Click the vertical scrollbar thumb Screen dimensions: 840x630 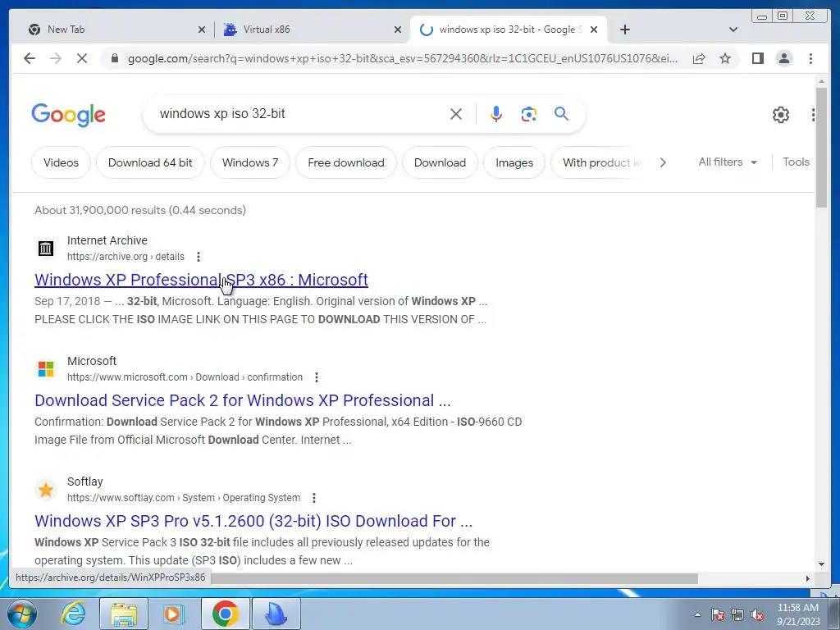(x=821, y=148)
